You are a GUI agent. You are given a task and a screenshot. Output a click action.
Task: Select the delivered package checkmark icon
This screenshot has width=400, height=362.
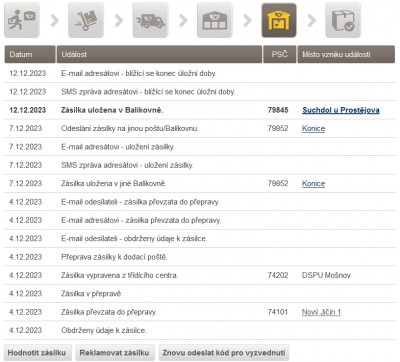click(x=343, y=20)
